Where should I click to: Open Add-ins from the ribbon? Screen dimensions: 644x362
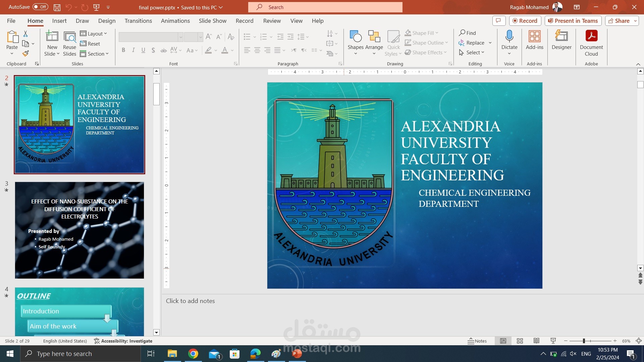(x=534, y=40)
